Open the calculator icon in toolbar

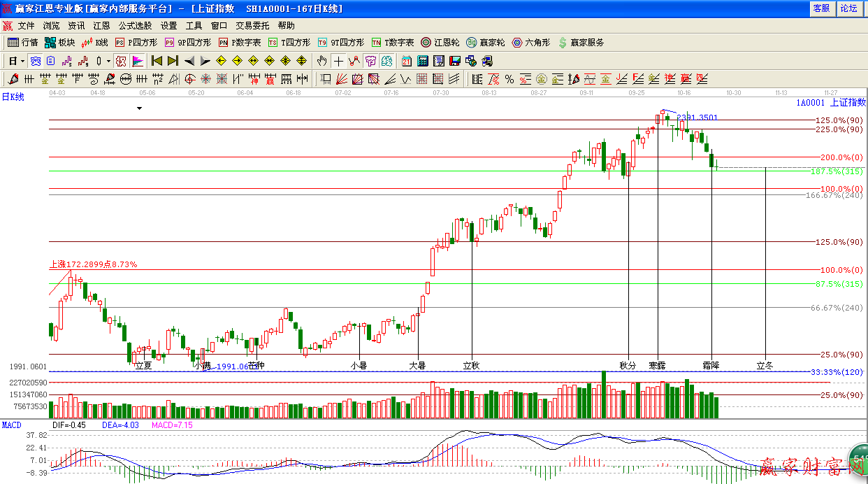click(x=423, y=61)
